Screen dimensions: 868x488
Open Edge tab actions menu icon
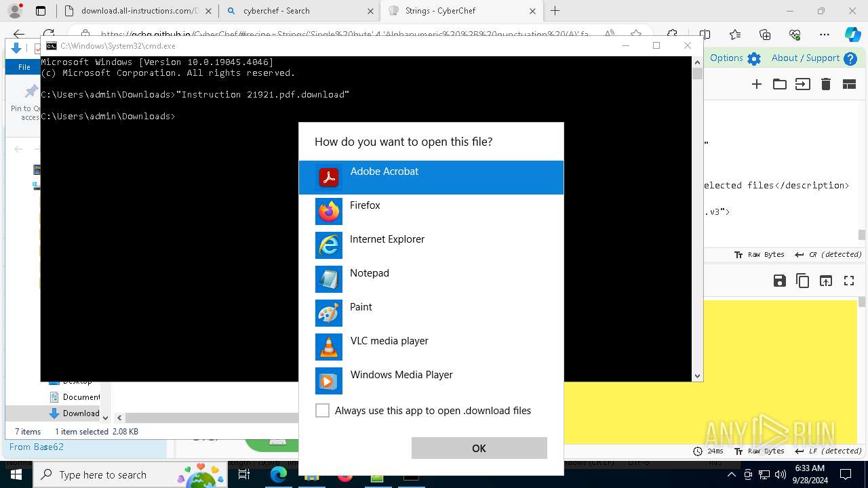coord(41,11)
